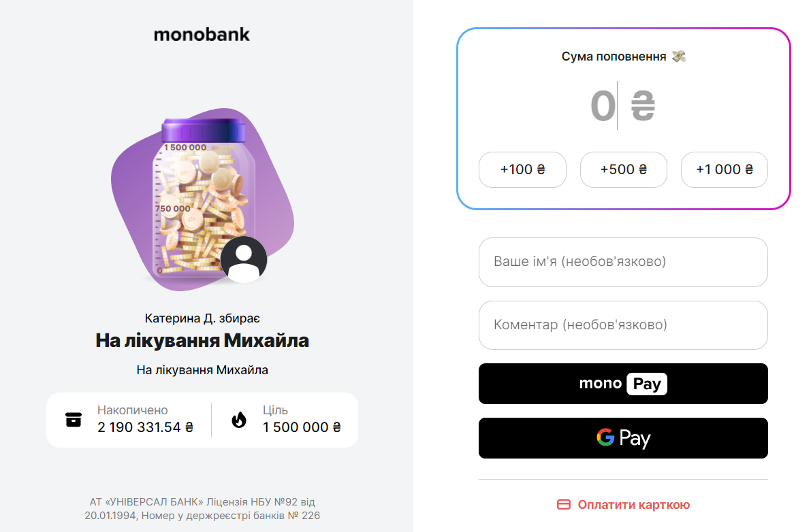Click the Коментар input field
This screenshot has width=811, height=532.
[623, 325]
